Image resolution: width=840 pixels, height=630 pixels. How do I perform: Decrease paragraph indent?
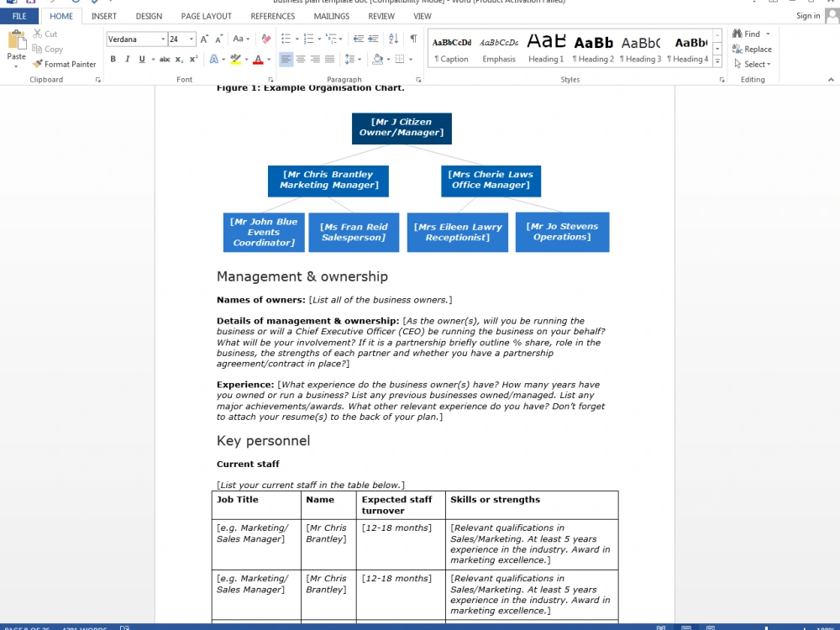(x=359, y=39)
